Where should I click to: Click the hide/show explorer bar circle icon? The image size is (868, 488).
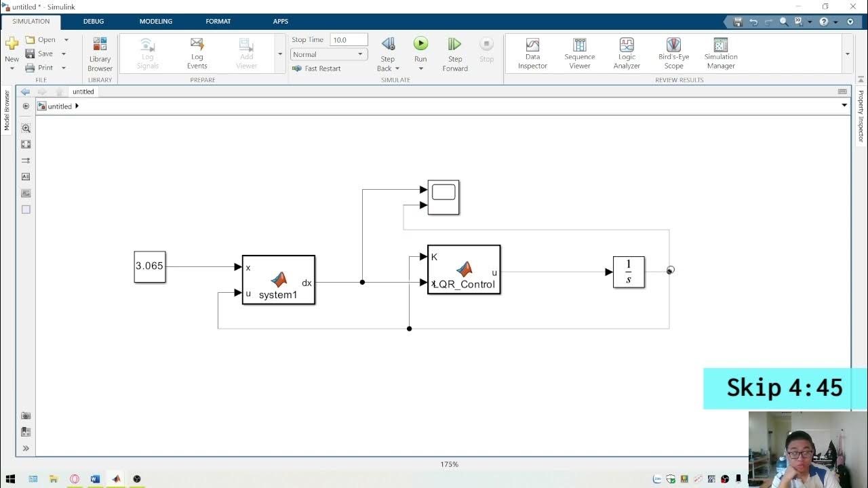pos(26,106)
